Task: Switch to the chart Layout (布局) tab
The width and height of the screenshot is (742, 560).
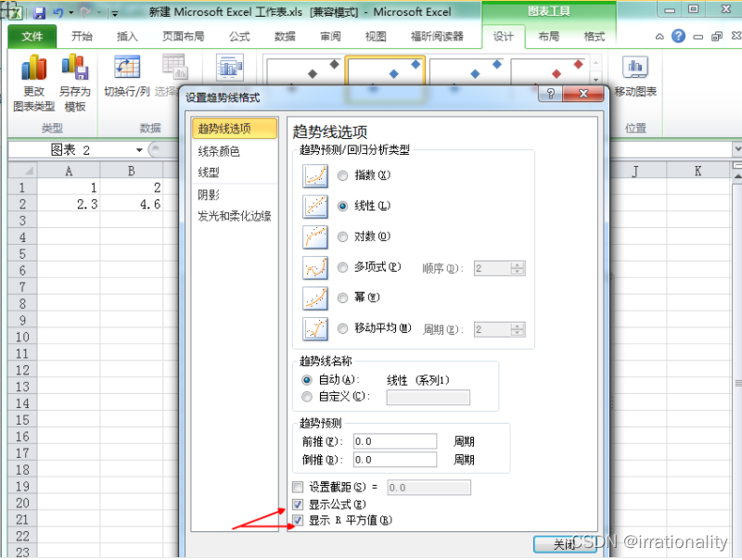Action: [x=548, y=36]
